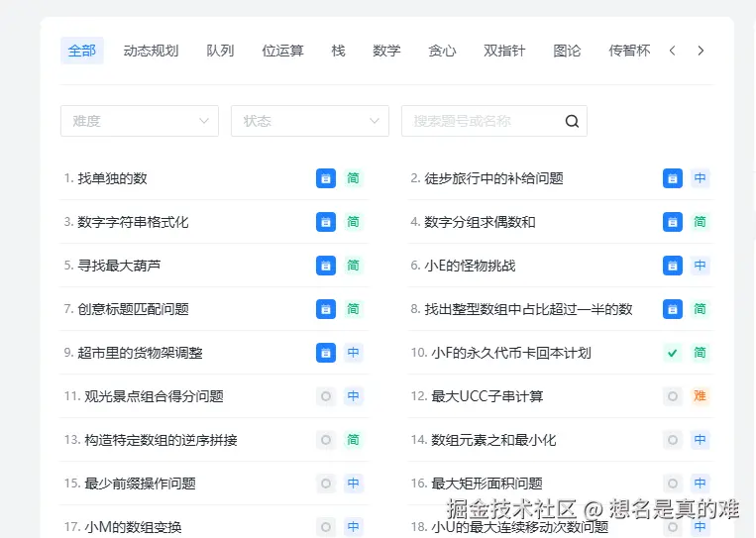Screen dimensions: 756x538
Task: Click green checkmark status for problem 10
Action: [x=673, y=353]
